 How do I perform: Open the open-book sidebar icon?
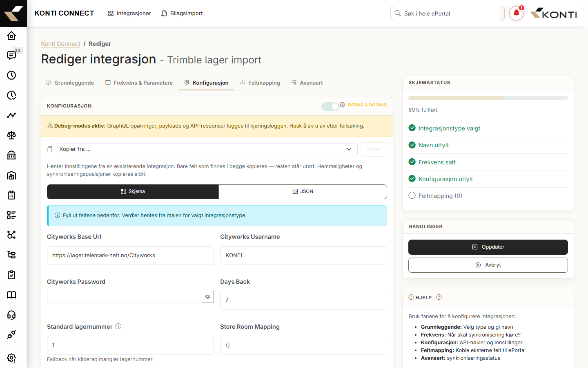11,295
